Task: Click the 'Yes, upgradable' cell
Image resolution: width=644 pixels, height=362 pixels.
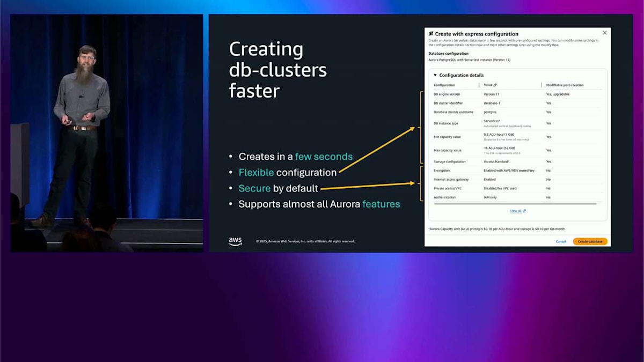Action: (x=558, y=94)
